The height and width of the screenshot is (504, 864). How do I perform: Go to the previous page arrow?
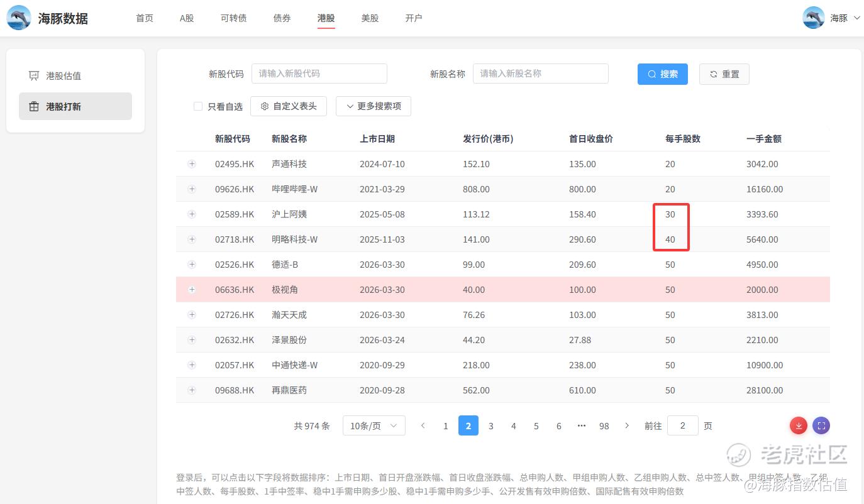[x=423, y=425]
